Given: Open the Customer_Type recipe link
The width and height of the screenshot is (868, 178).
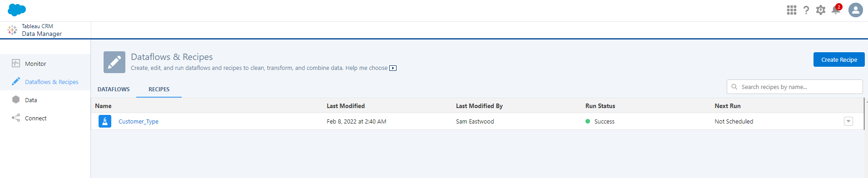Looking at the screenshot, I should click(139, 122).
